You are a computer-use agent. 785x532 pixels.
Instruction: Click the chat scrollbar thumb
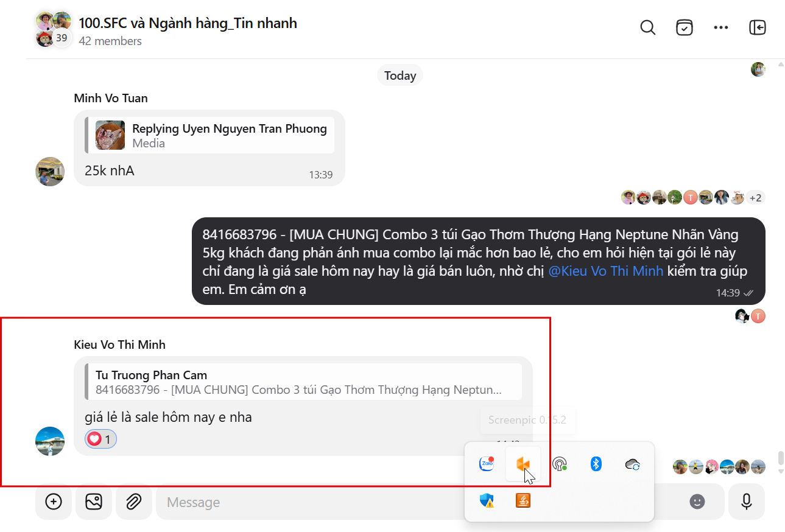click(781, 457)
